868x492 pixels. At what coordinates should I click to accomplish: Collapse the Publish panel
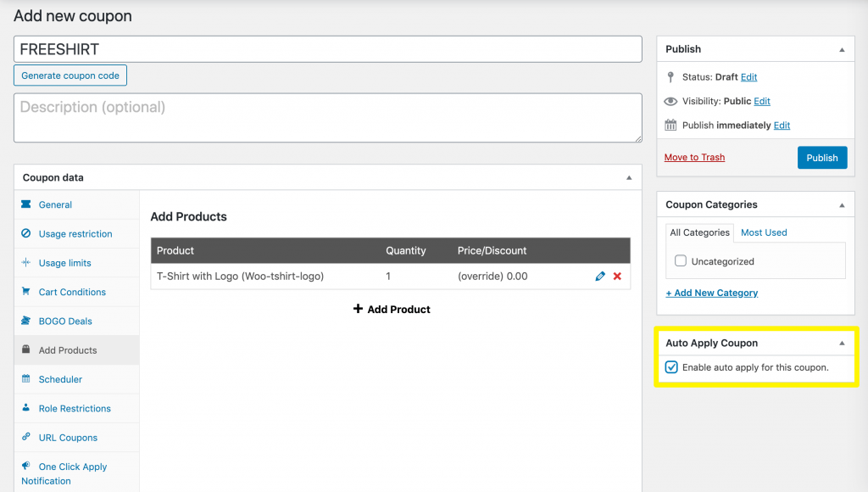842,49
